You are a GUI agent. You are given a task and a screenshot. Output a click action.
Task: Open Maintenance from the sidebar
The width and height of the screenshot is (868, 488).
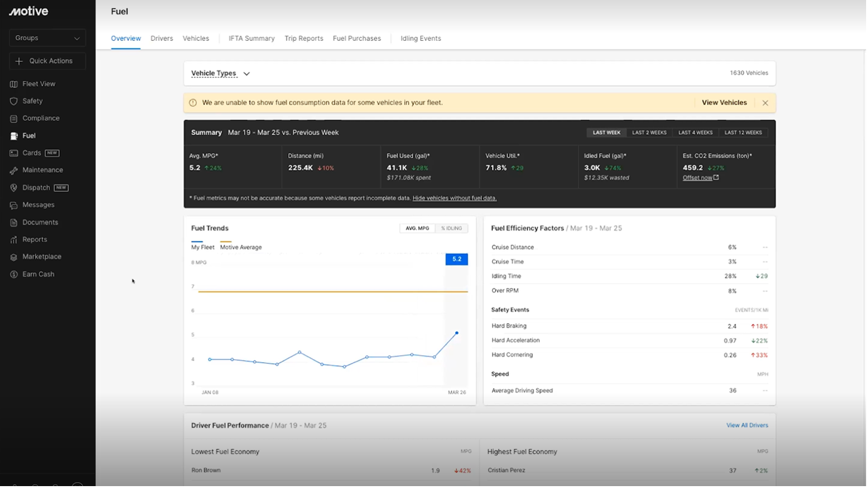(43, 170)
